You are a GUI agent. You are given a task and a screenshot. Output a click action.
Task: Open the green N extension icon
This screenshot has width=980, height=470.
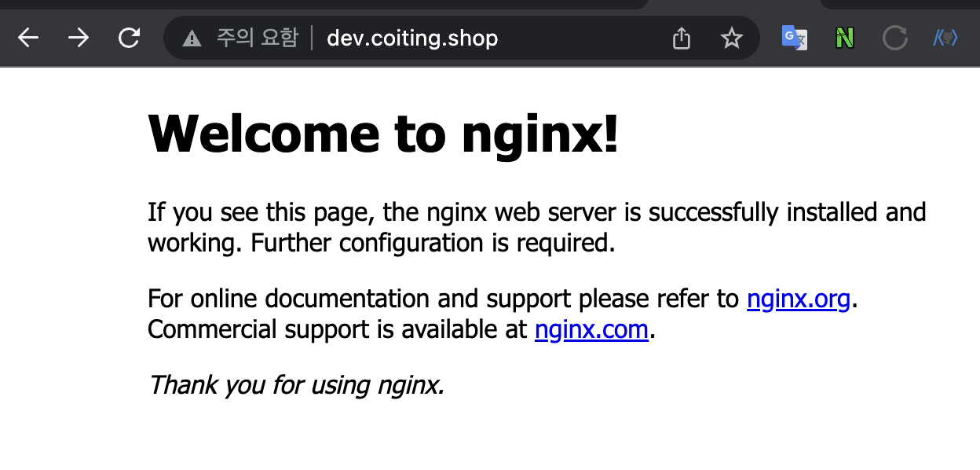pos(845,38)
